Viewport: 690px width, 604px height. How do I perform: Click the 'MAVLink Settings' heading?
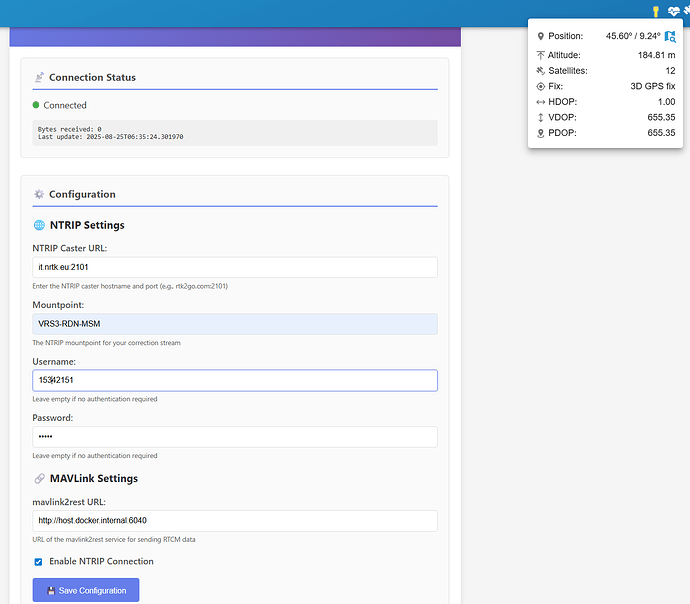(94, 479)
